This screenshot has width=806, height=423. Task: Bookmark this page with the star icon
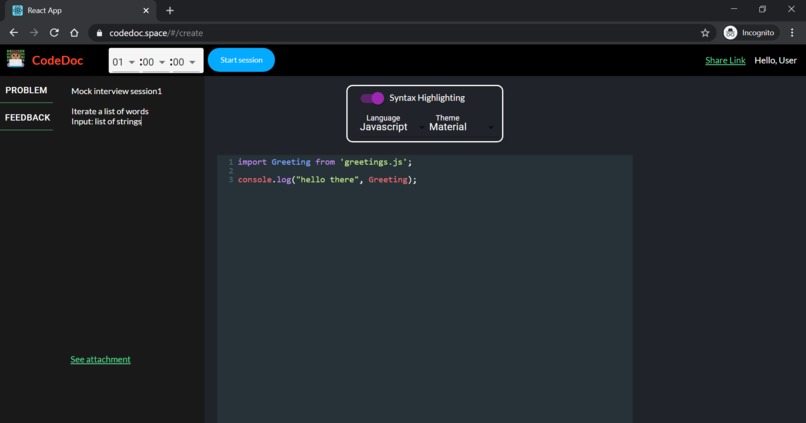click(705, 33)
